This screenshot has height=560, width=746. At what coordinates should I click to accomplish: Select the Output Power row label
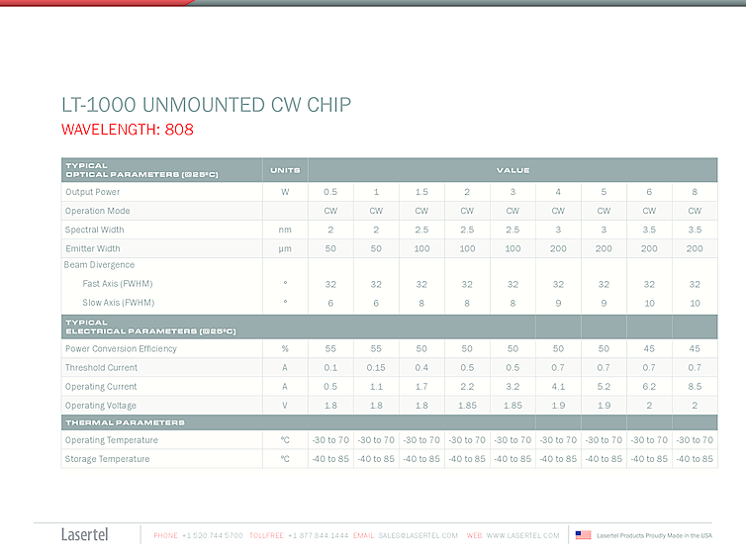coord(93,192)
